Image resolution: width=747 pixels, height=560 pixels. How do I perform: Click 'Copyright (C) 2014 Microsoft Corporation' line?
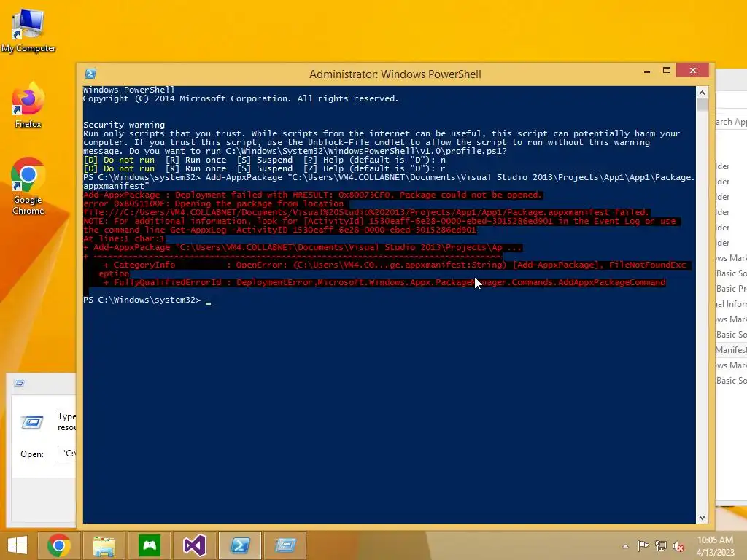point(241,98)
